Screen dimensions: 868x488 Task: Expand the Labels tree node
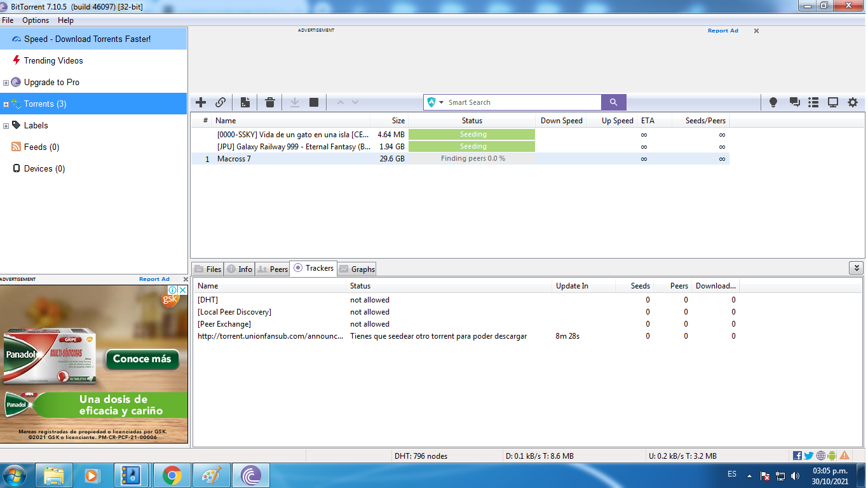click(6, 126)
